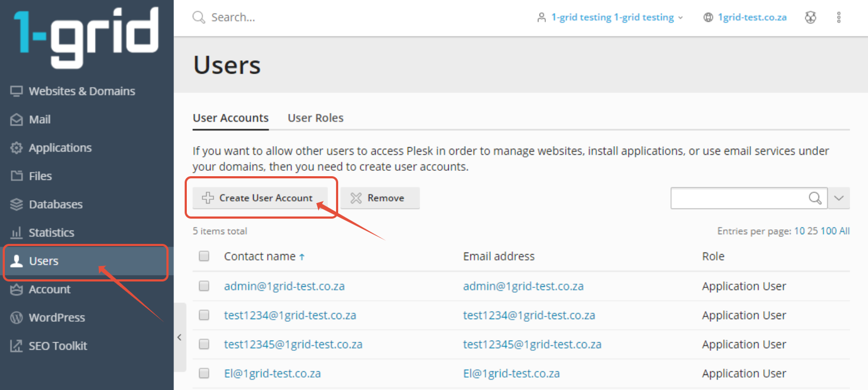Click the SEO Toolkit chart icon
Screen dimensions: 868x390
click(x=17, y=346)
